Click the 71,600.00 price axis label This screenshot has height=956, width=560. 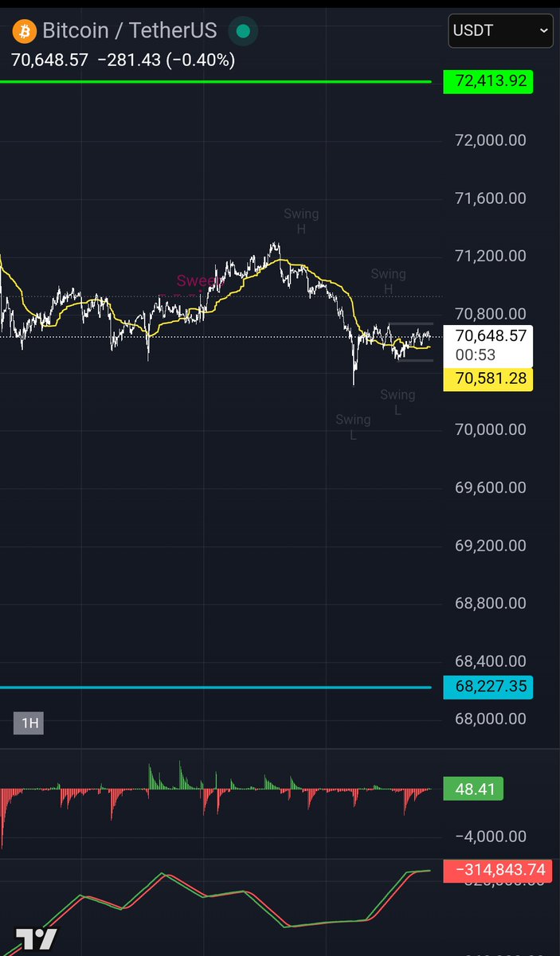[x=491, y=198]
